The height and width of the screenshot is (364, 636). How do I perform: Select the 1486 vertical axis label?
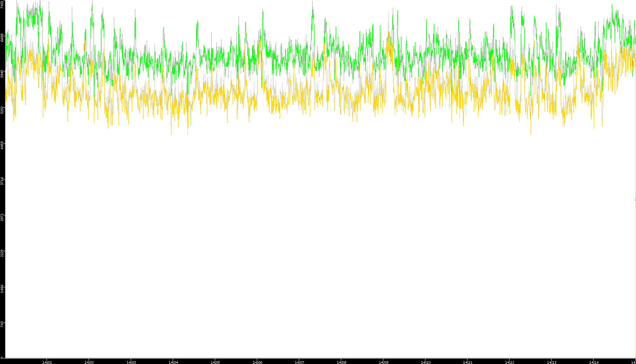coord(2,289)
